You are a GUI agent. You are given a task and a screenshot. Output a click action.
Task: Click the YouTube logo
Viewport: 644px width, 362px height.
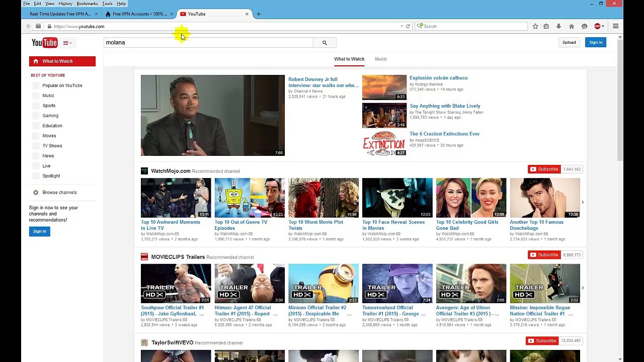[x=44, y=43]
